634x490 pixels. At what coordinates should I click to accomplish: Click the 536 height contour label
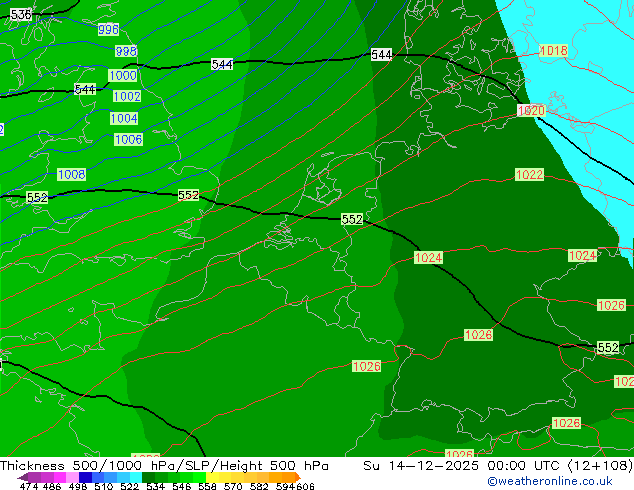(x=21, y=15)
